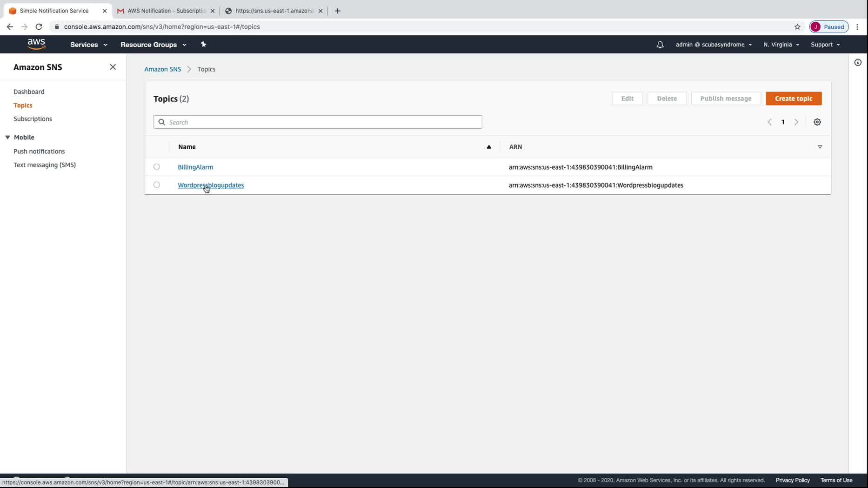Open the notifications bell
868x488 pixels.
(x=660, y=45)
